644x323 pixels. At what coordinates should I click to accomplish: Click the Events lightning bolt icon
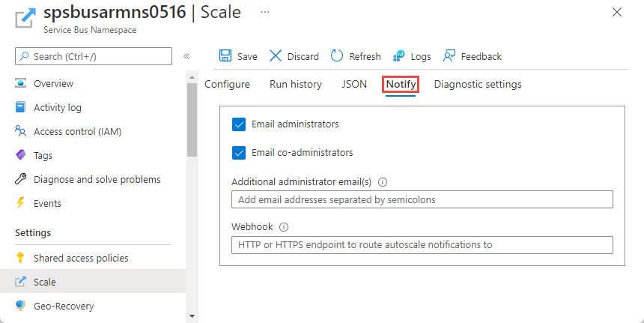21,204
